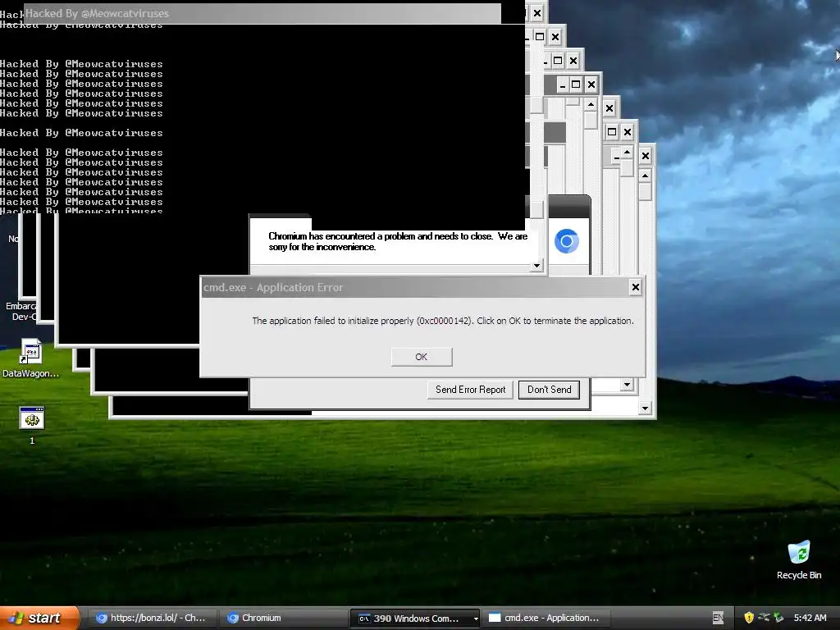Screen dimensions: 840x630
Task: Click OK in cmd.exe Application Error dialog
Action: [422, 357]
